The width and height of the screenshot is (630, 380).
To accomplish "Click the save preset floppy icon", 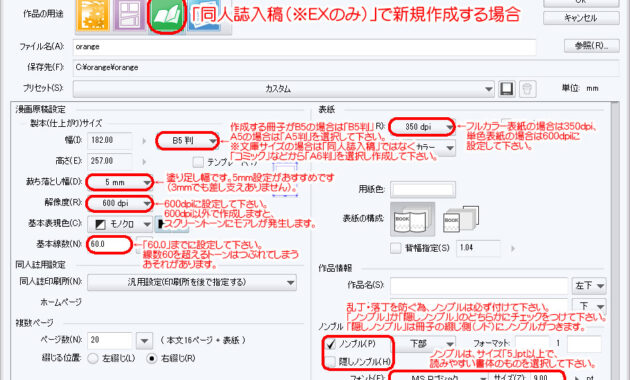I will tap(507, 88).
